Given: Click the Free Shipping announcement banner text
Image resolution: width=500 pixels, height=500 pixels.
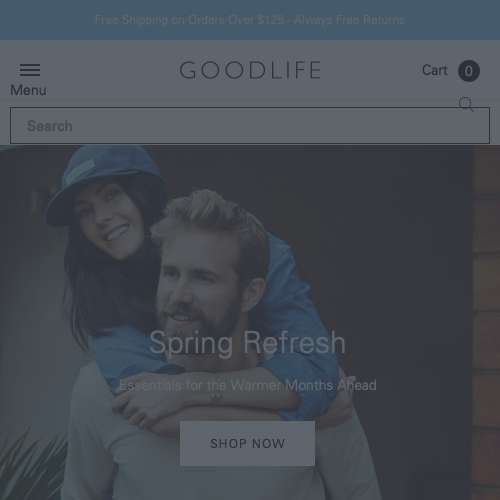Looking at the screenshot, I should pyautogui.click(x=250, y=20).
